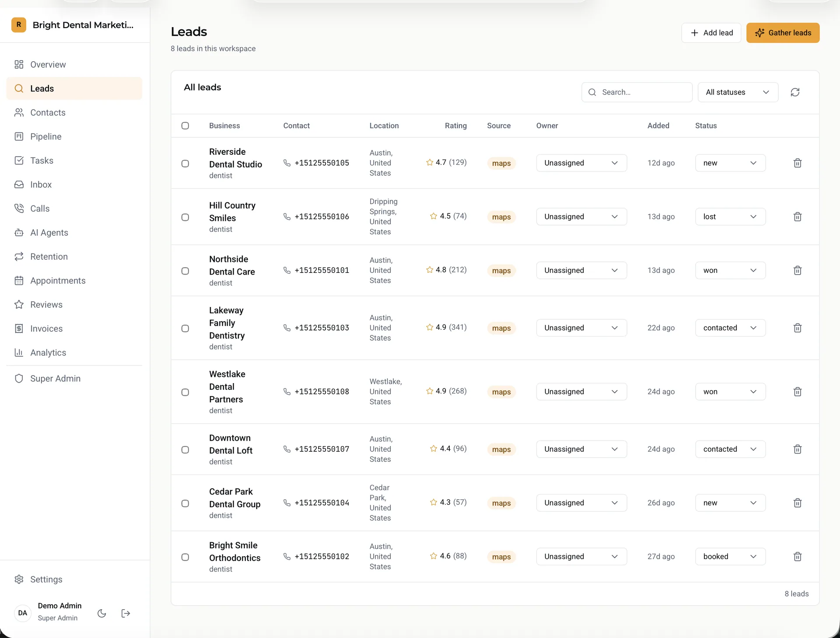This screenshot has width=840, height=638.
Task: Click maps source badge for Cedar Park
Action: pyautogui.click(x=501, y=503)
